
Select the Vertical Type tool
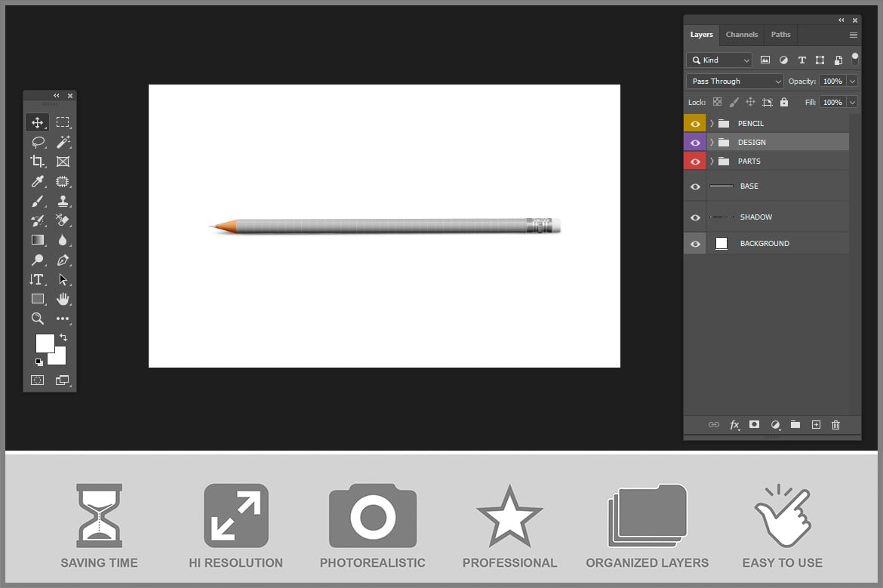37,279
